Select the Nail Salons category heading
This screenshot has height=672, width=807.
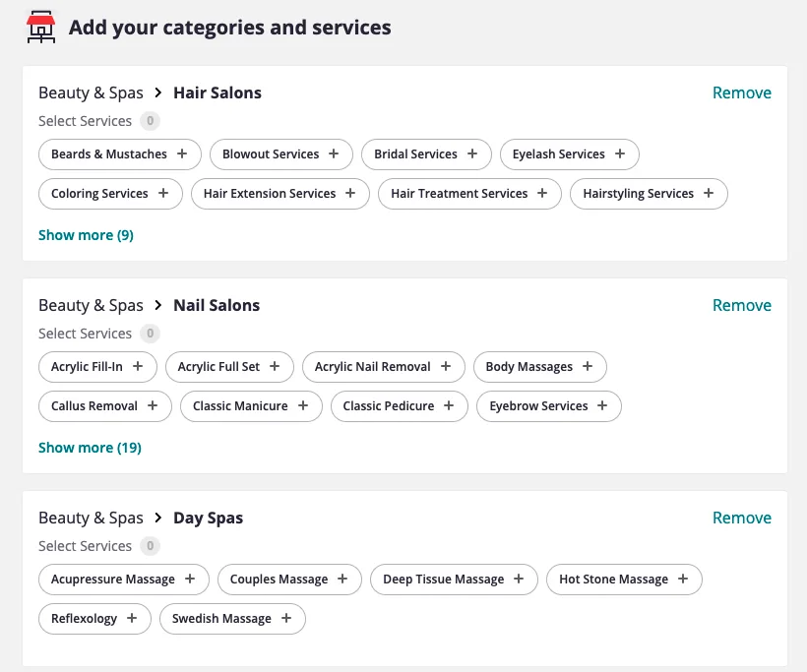tap(217, 305)
